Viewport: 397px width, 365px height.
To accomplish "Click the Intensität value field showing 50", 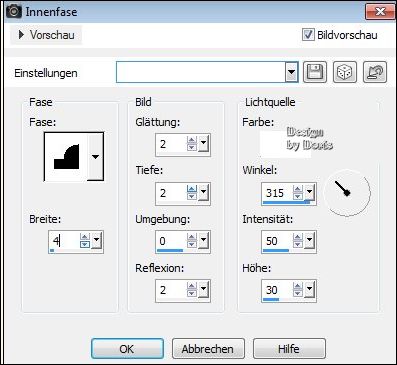I will click(x=277, y=240).
